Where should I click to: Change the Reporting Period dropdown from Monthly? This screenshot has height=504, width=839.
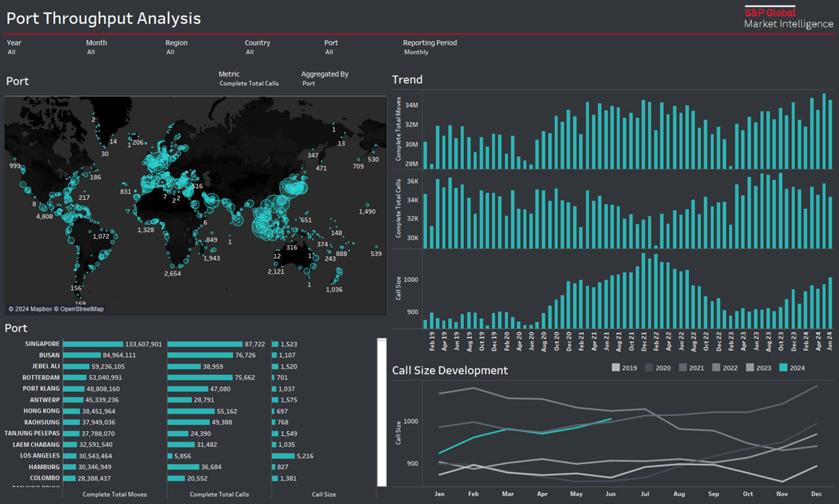tap(416, 52)
